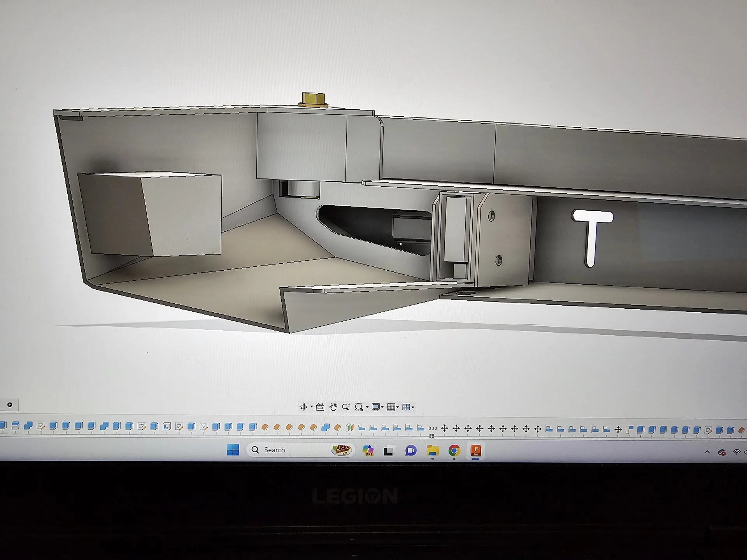The height and width of the screenshot is (560, 747).
Task: Open the Grid and Snaps dropdown arrow
Action: [398, 408]
